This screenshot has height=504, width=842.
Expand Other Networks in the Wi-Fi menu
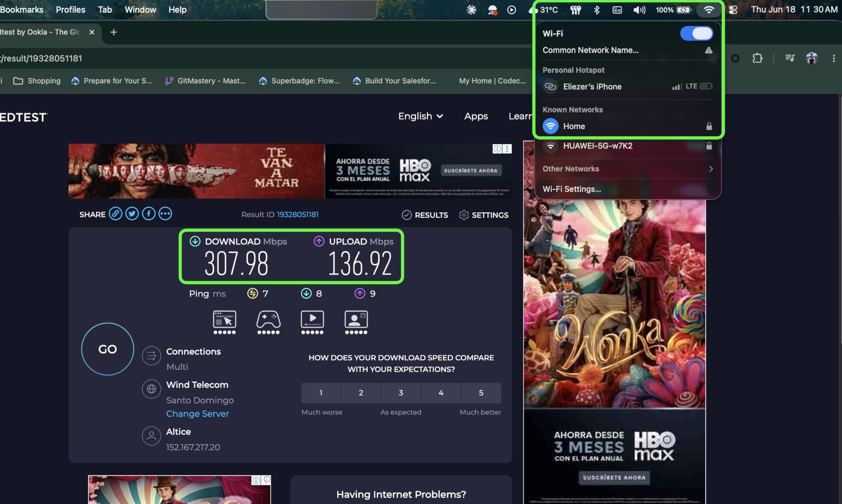click(627, 169)
